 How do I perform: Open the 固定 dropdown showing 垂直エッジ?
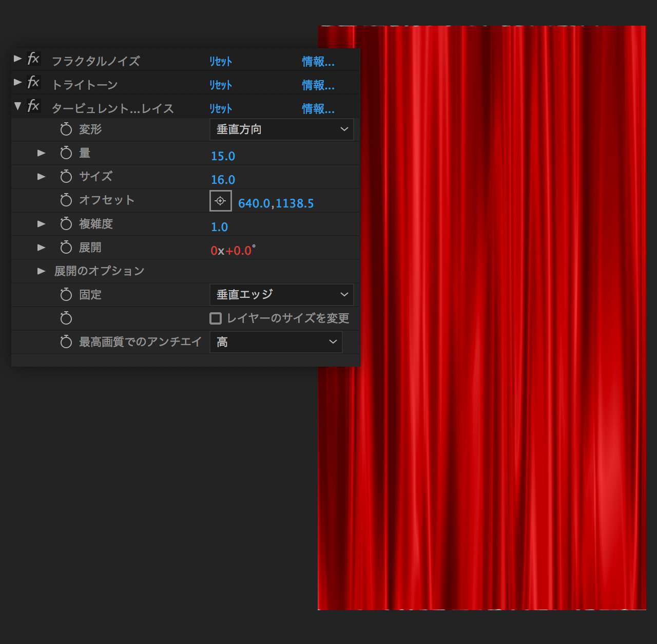(x=281, y=295)
